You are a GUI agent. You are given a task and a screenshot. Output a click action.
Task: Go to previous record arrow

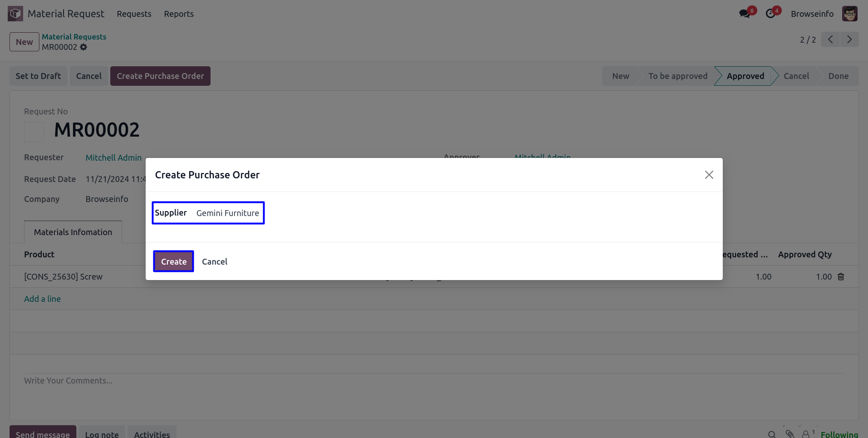[x=830, y=39]
